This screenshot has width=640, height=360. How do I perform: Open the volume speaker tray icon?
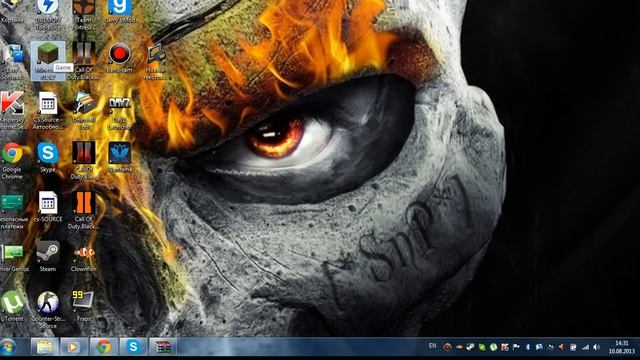click(x=596, y=347)
